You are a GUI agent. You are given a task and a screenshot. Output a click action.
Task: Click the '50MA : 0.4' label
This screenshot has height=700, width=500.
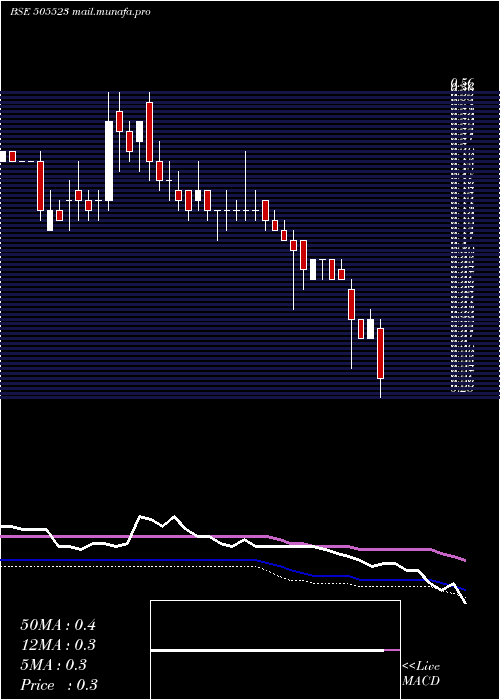tap(58, 625)
